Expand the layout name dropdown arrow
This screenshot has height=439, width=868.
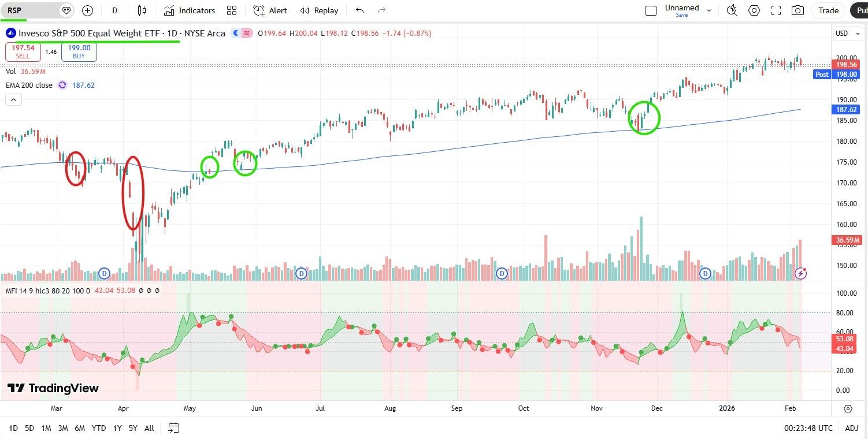click(x=709, y=10)
